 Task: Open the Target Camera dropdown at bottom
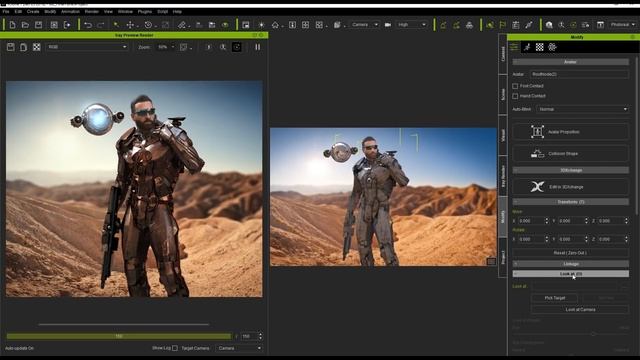click(239, 348)
